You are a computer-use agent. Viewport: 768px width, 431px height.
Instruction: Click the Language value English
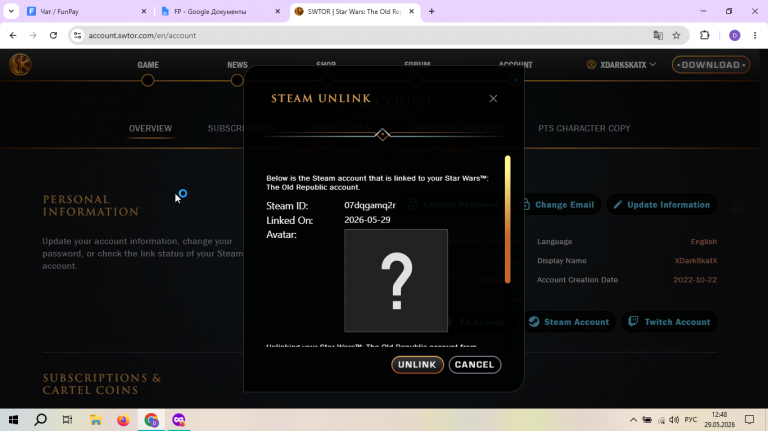703,241
